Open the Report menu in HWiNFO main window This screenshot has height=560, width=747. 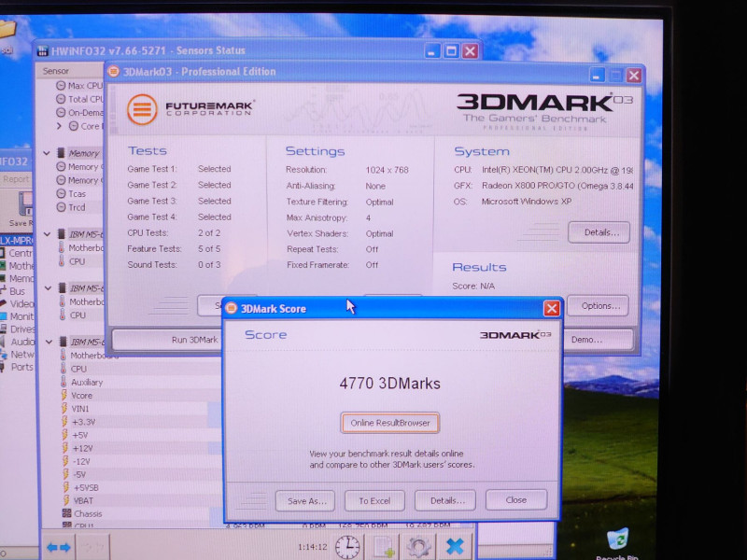click(16, 179)
